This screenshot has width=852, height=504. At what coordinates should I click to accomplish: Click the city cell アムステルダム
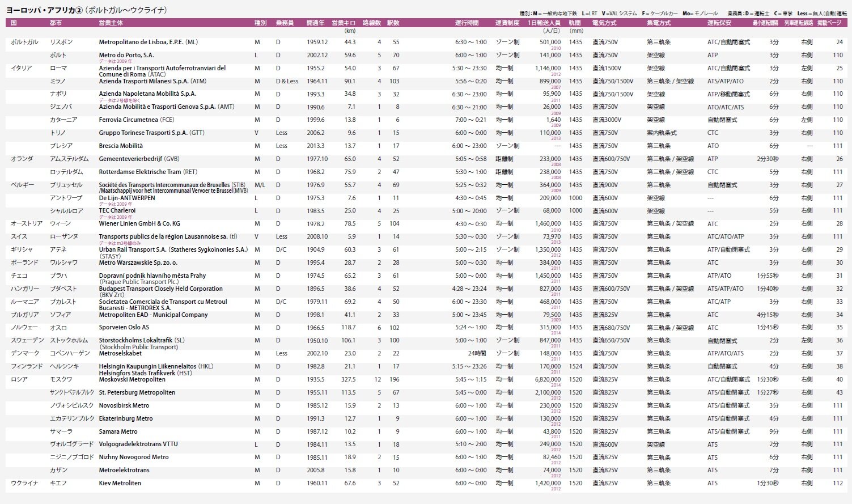pyautogui.click(x=69, y=159)
